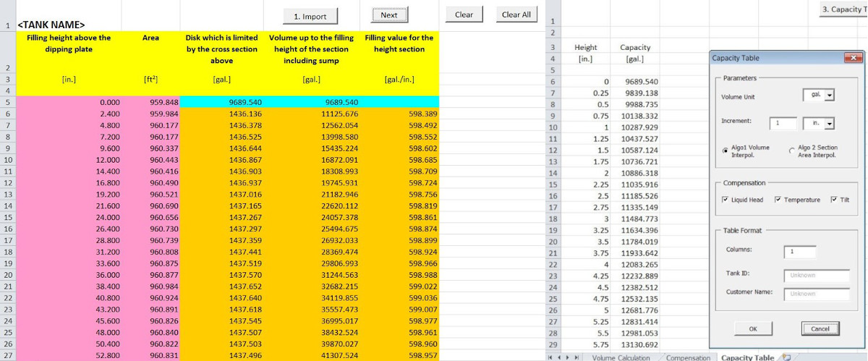Select the filling height cell 52.800
The image size is (868, 361).
click(69, 356)
